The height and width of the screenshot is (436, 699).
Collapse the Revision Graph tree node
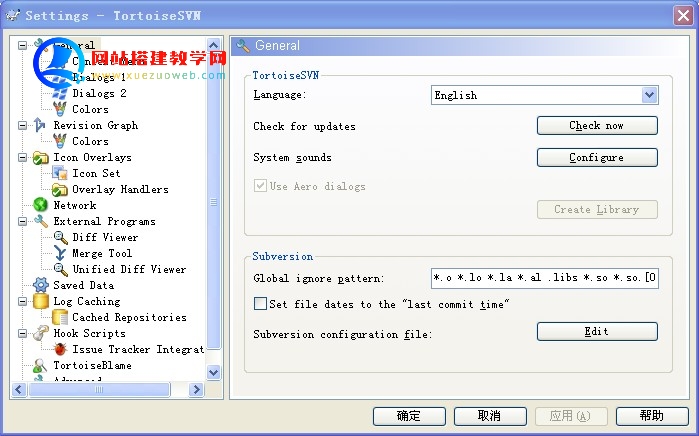click(22, 125)
